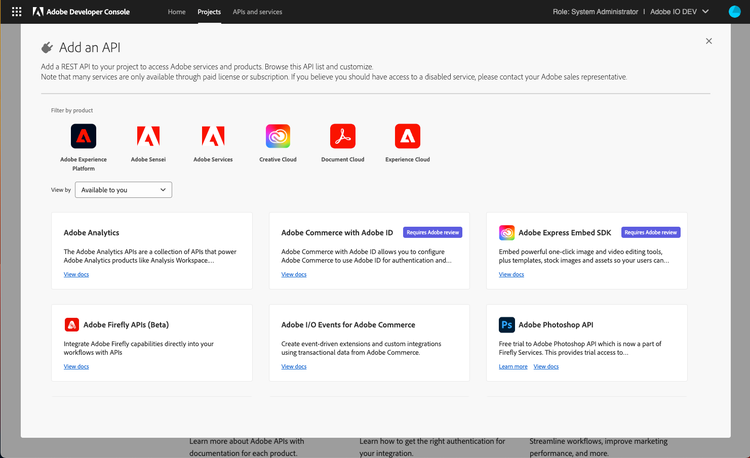
Task: Click the Document Cloud filter label
Action: (342, 160)
